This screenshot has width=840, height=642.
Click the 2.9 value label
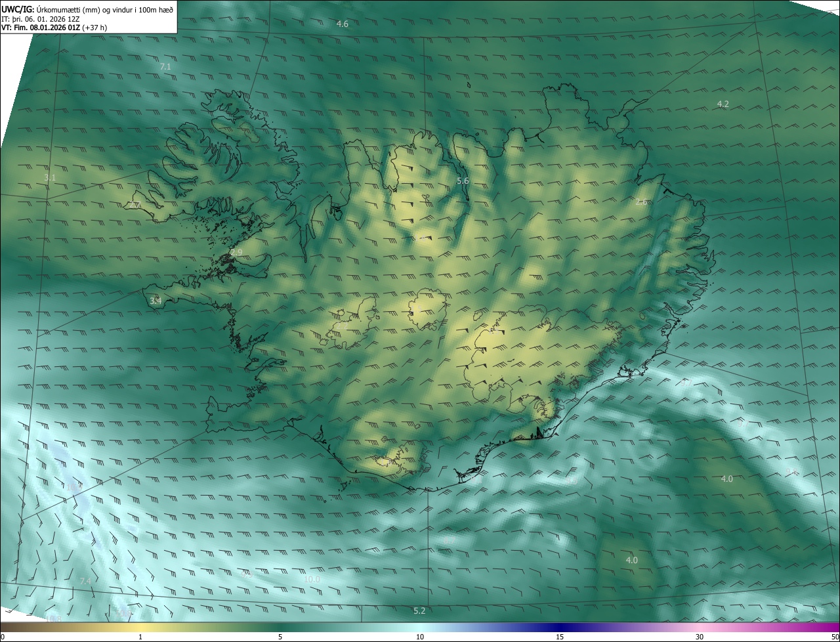tap(236, 253)
